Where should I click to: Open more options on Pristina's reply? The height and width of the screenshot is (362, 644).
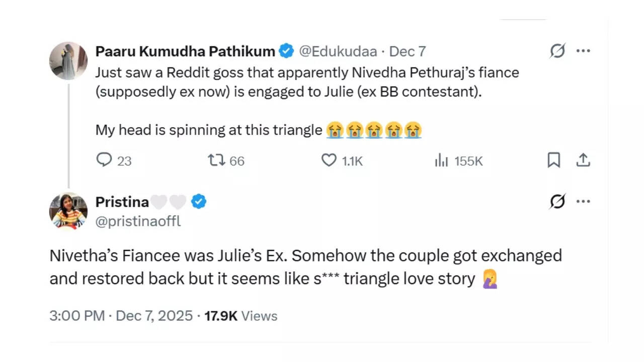583,202
